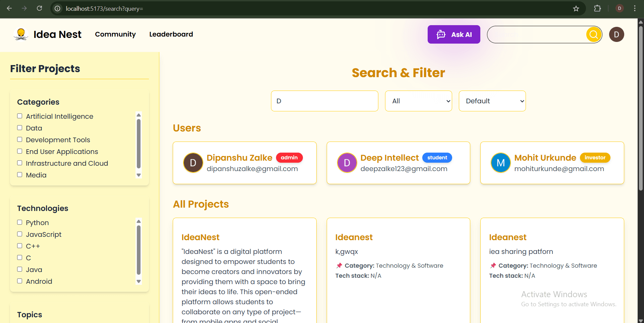
Task: Click the yellow search magnifier icon
Action: point(594,34)
